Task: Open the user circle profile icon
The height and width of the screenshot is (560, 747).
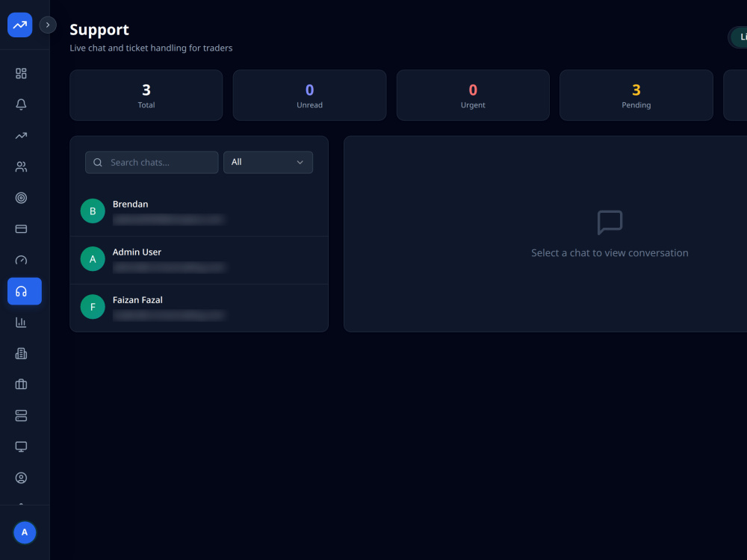Action: point(21,478)
